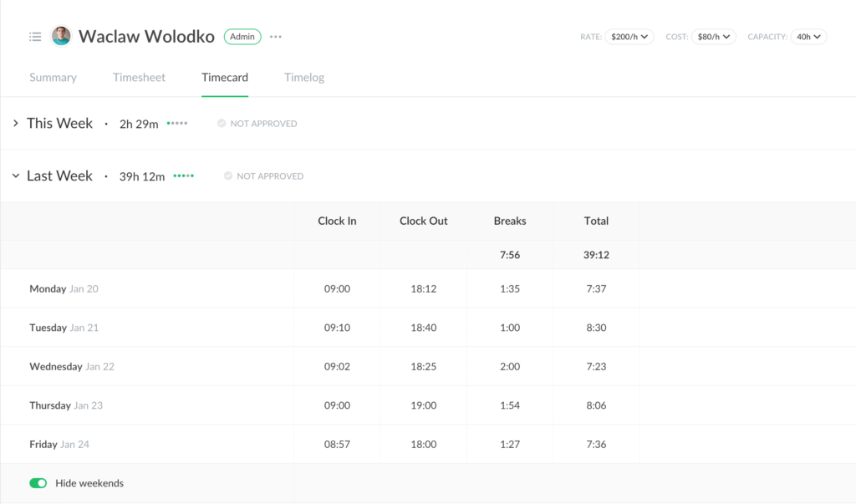Open the Rate $200/h dropdown
Viewport: 856px width, 504px height.
pos(629,37)
